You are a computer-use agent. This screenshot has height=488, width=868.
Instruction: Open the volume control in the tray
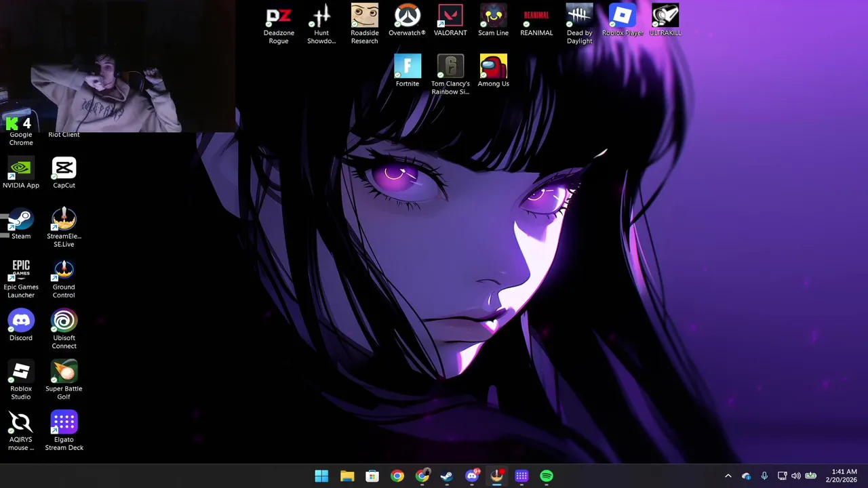coord(796,476)
